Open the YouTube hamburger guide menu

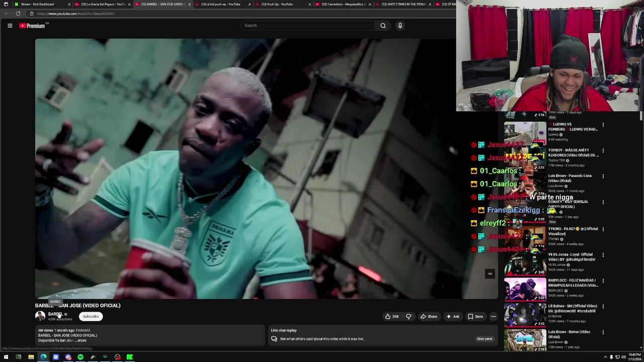(10, 26)
